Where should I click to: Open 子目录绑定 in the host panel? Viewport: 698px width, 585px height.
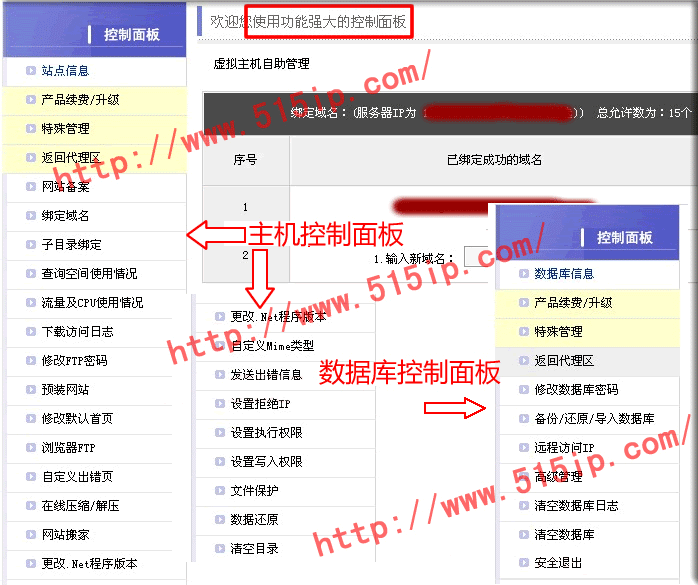(x=71, y=245)
